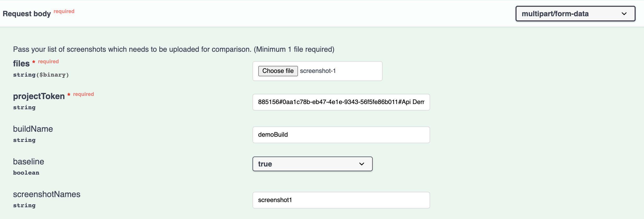Viewport: 644px width, 219px height.
Task: Click the boolean type text under baseline
Action: point(26,173)
